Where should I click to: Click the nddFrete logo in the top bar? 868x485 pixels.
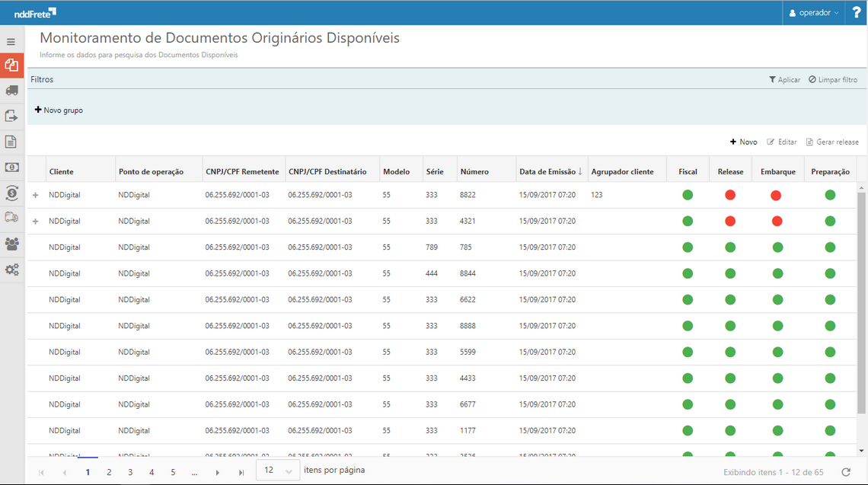click(x=34, y=12)
